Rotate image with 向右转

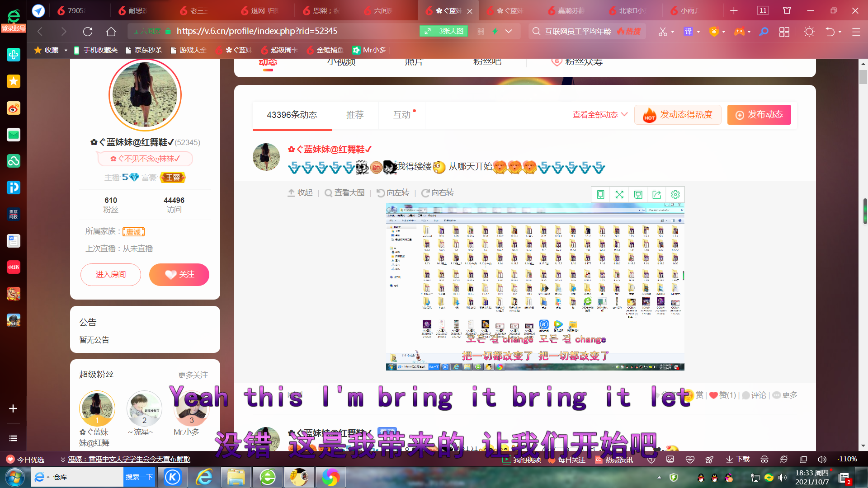[x=438, y=193]
